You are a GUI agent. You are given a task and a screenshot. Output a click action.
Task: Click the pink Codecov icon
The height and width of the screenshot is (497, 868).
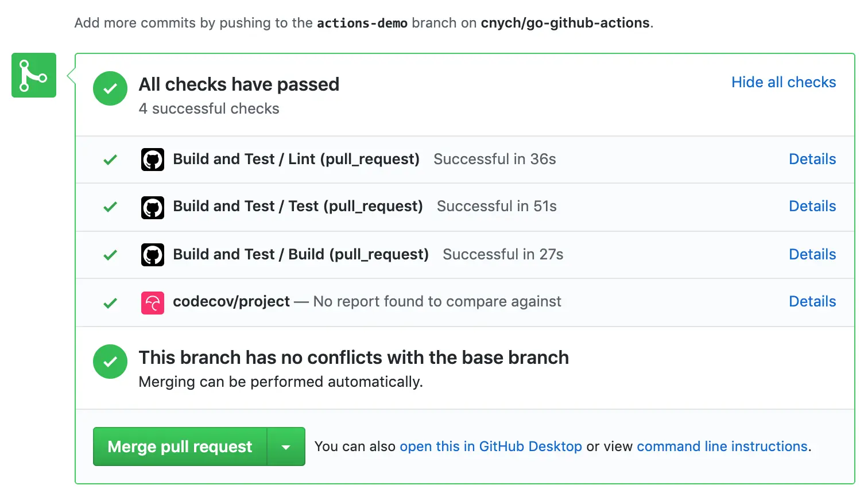click(153, 302)
